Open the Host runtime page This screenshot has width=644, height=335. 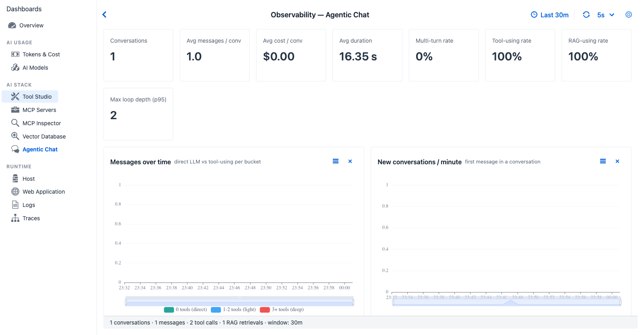click(x=29, y=179)
